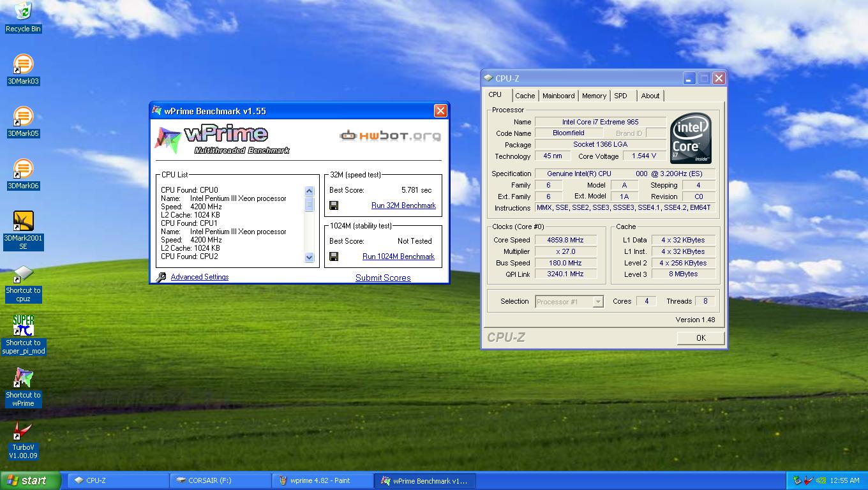The height and width of the screenshot is (490, 868).
Task: Open the Windows start menu
Action: (x=30, y=480)
